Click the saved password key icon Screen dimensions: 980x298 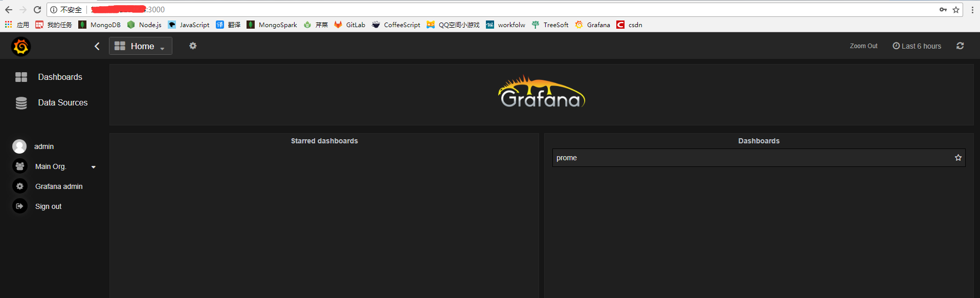(943, 10)
